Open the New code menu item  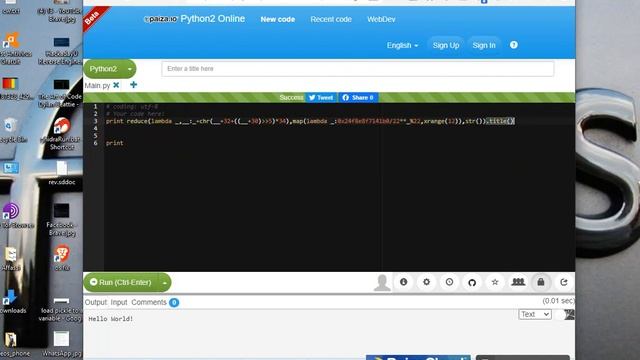coord(278,19)
